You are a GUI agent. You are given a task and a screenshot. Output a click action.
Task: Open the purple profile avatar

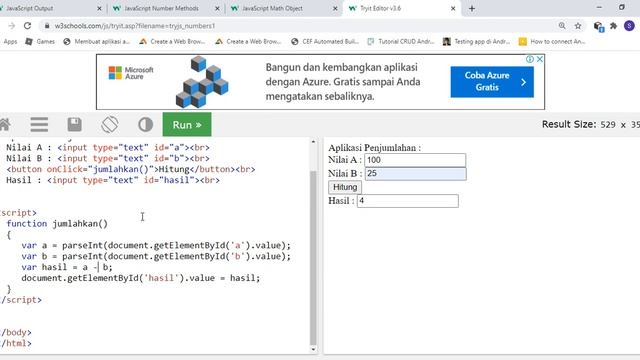629,26
